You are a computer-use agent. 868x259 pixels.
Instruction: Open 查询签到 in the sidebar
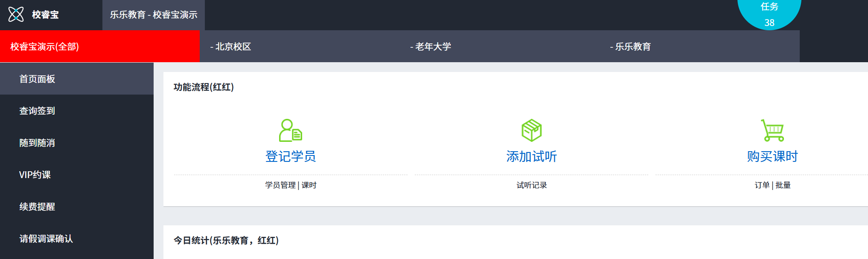(37, 111)
